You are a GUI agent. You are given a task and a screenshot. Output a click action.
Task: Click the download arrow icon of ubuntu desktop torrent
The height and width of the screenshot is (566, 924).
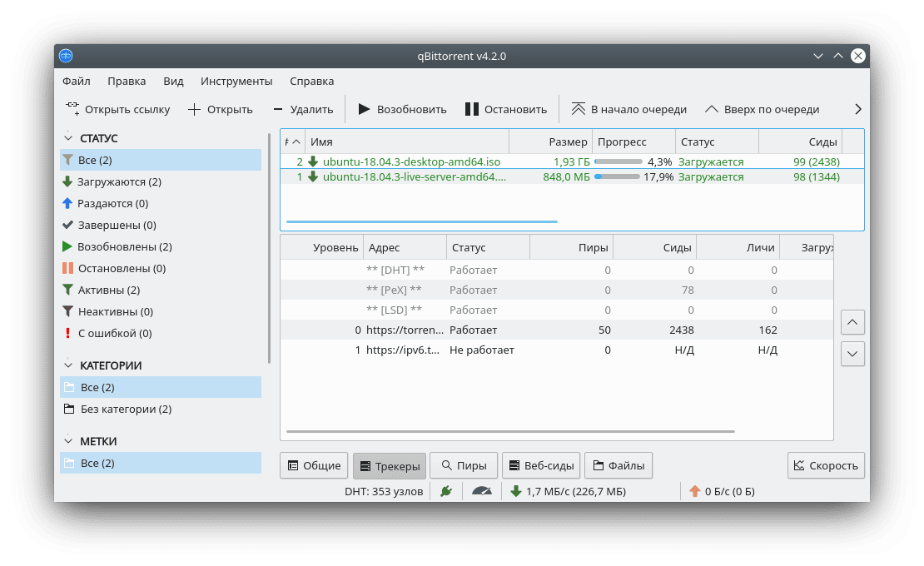[x=313, y=161]
